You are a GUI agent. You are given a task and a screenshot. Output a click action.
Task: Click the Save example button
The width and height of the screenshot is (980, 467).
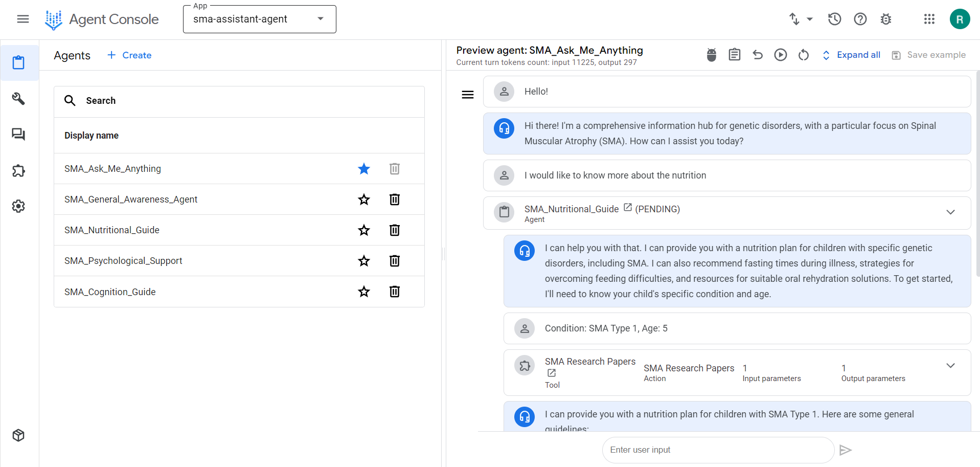point(929,55)
